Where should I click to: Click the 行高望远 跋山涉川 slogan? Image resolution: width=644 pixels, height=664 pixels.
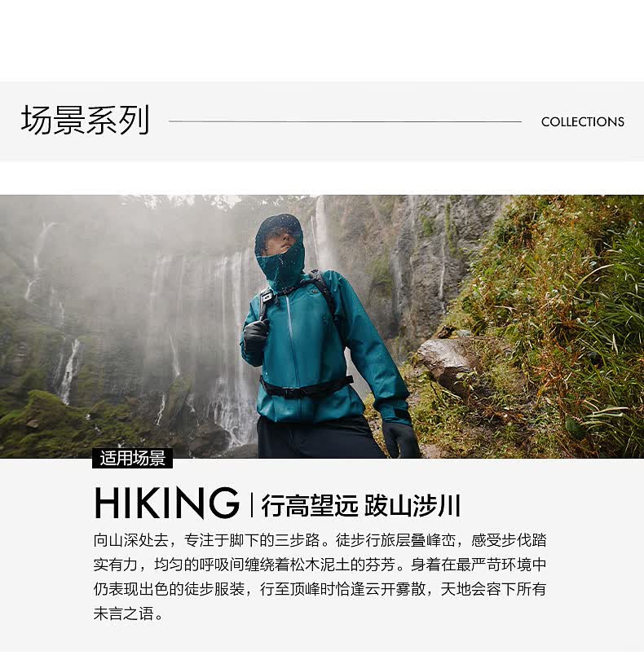click(x=361, y=505)
